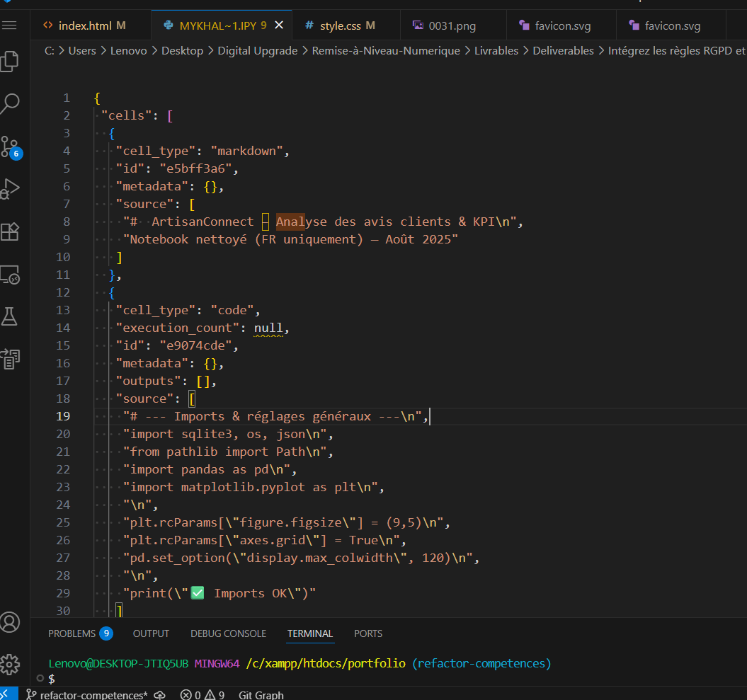Show the PROBLEMS panel tab

point(72,633)
